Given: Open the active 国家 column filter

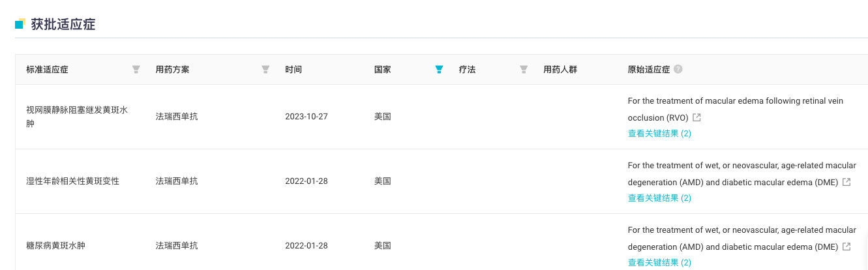Looking at the screenshot, I should click(x=439, y=69).
